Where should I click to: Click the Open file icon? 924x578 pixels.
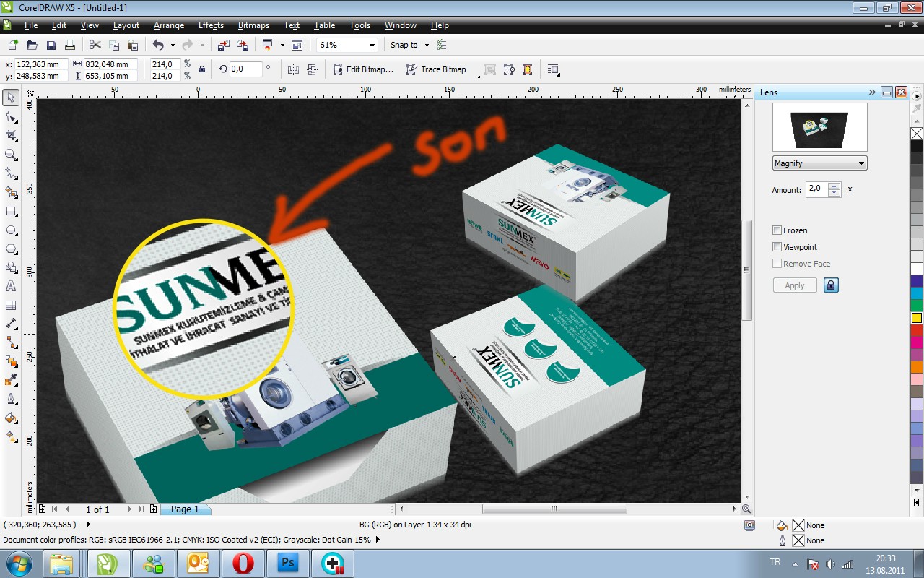(x=32, y=45)
